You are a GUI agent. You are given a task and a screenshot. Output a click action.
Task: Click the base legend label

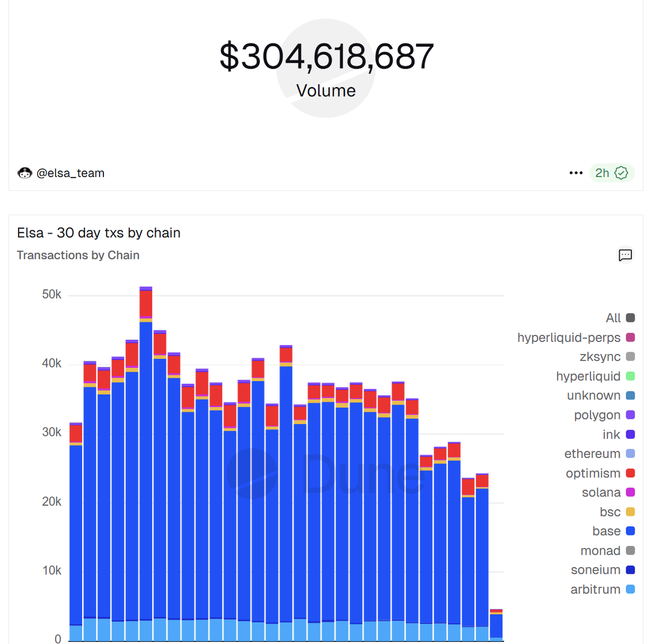(x=606, y=531)
